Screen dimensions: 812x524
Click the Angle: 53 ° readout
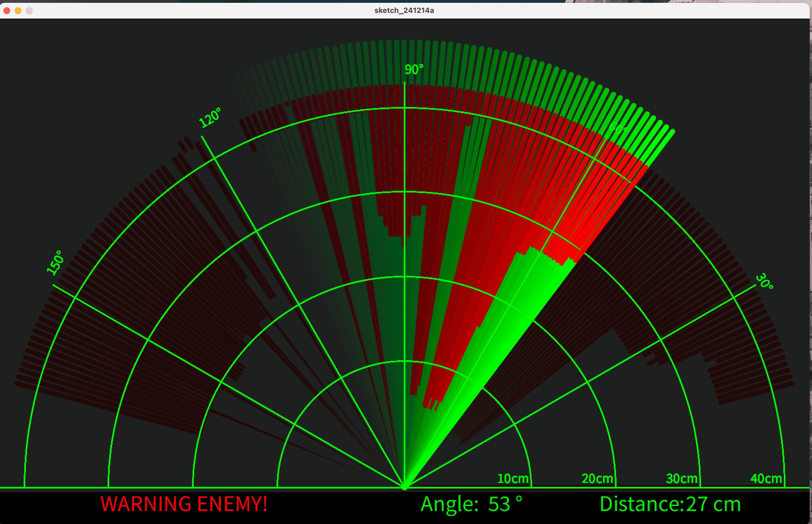(x=471, y=504)
